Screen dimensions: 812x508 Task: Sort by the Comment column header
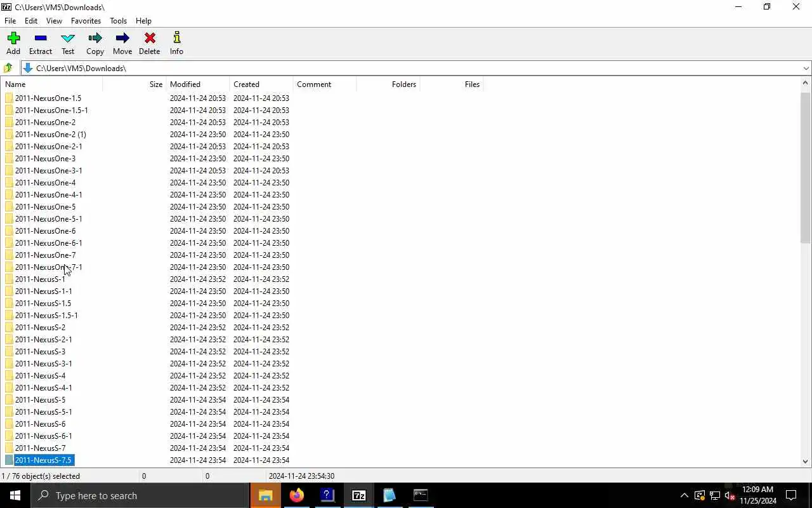tap(324, 84)
